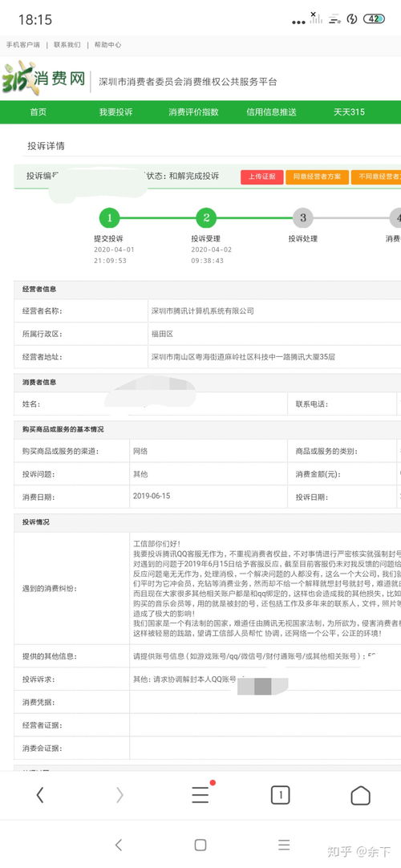The height and width of the screenshot is (868, 401).
Task: Tap the browser back arrow
Action: tap(40, 795)
